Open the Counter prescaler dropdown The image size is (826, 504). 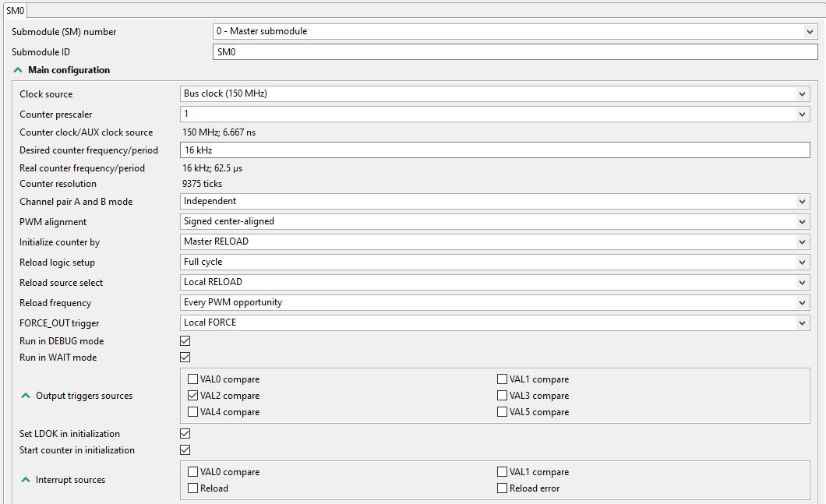[495, 115]
